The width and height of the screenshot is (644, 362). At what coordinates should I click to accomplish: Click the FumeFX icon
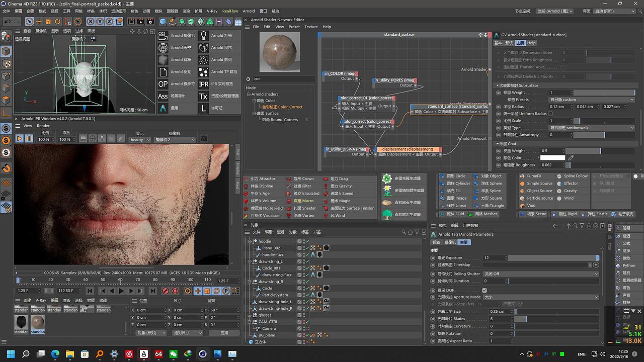[x=523, y=176]
